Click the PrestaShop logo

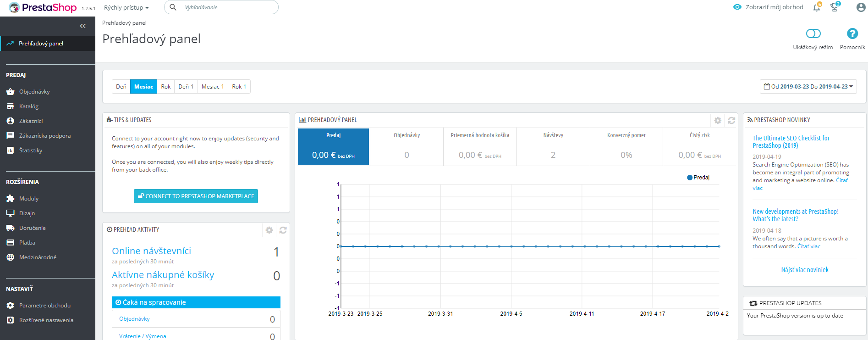pyautogui.click(x=43, y=7)
